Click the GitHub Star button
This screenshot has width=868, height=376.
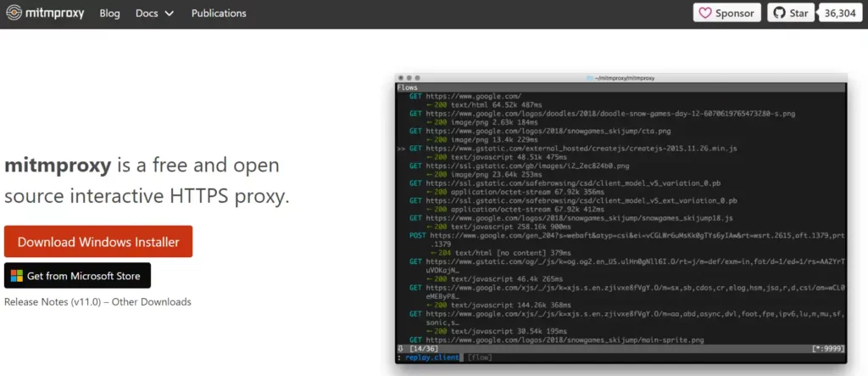coord(791,14)
